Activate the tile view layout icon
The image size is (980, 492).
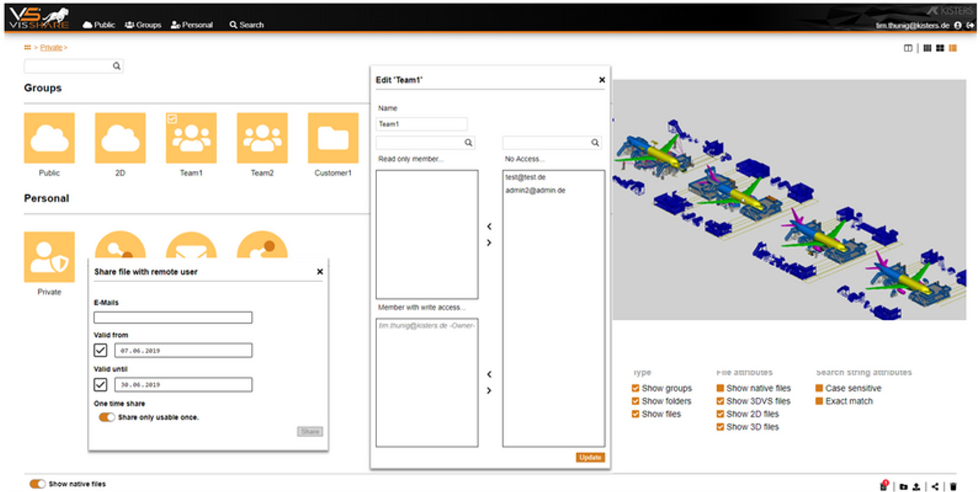940,48
